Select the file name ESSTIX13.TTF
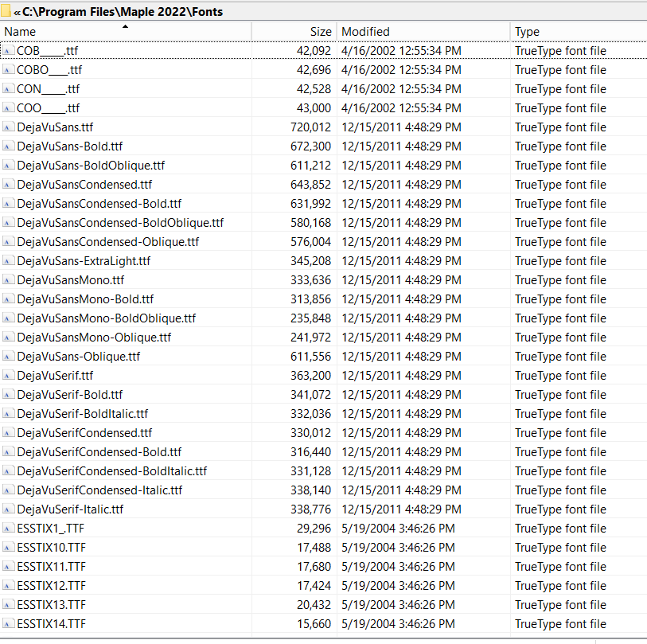The image size is (647, 644). pos(51,604)
